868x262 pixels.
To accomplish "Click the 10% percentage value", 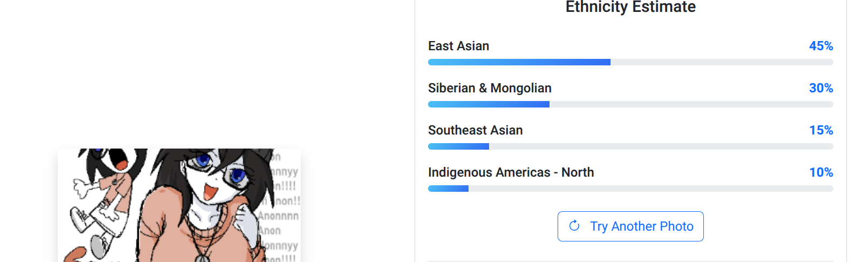I will coord(820,172).
